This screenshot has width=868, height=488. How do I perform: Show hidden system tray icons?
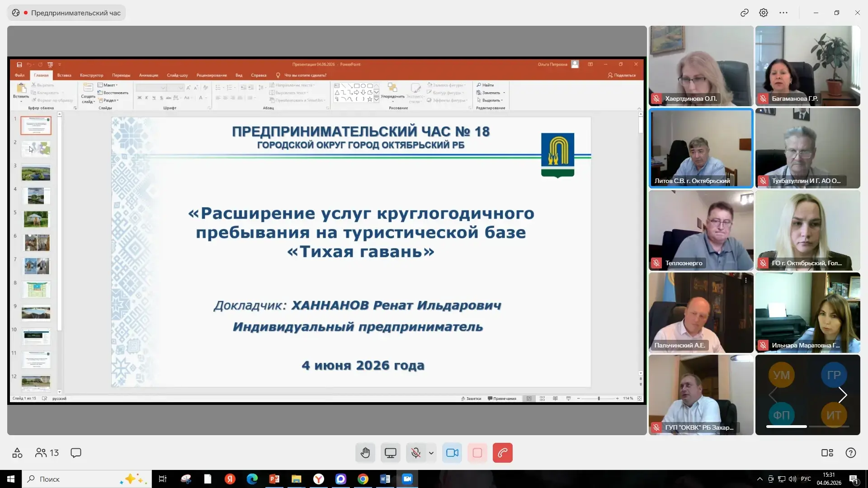(760, 479)
